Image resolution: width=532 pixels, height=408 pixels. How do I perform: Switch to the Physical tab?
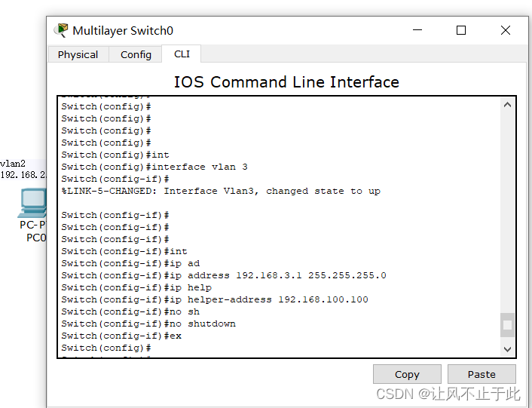point(78,54)
